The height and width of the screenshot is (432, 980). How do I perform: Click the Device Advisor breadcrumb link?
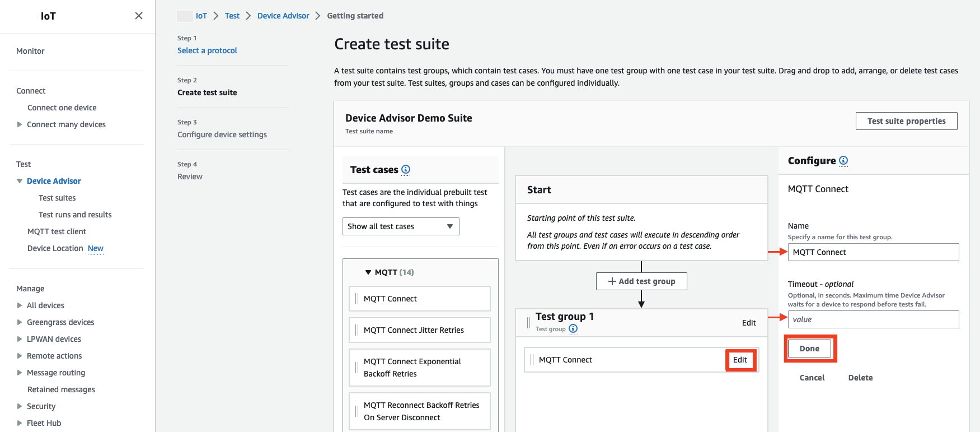283,16
